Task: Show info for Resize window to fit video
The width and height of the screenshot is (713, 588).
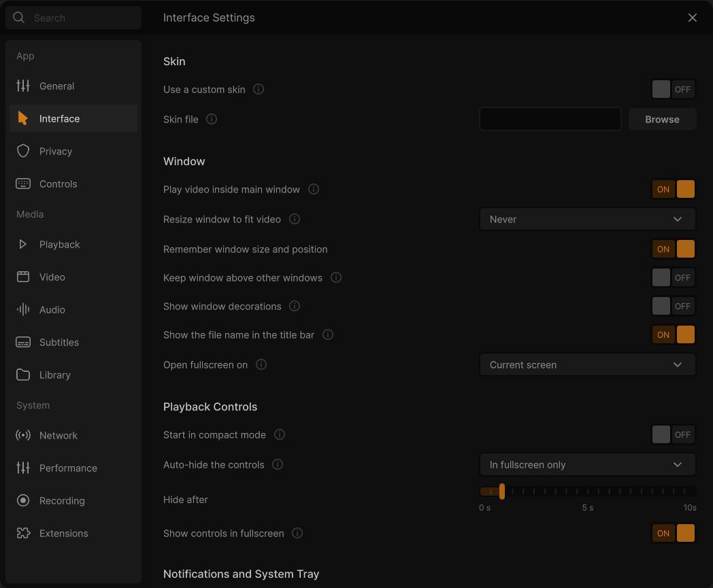Action: pyautogui.click(x=295, y=219)
